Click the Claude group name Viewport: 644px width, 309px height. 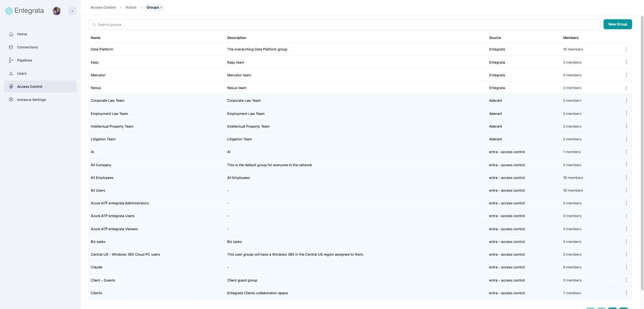[x=97, y=267]
